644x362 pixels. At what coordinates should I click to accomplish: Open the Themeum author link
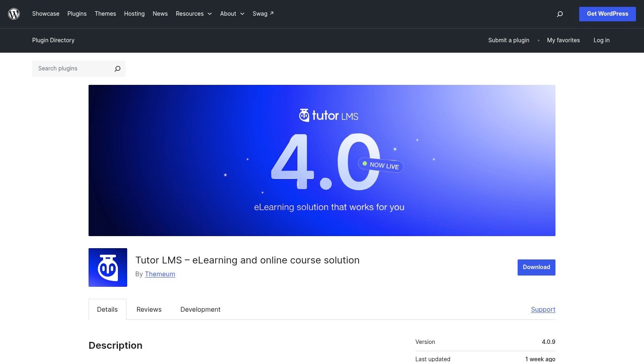160,274
